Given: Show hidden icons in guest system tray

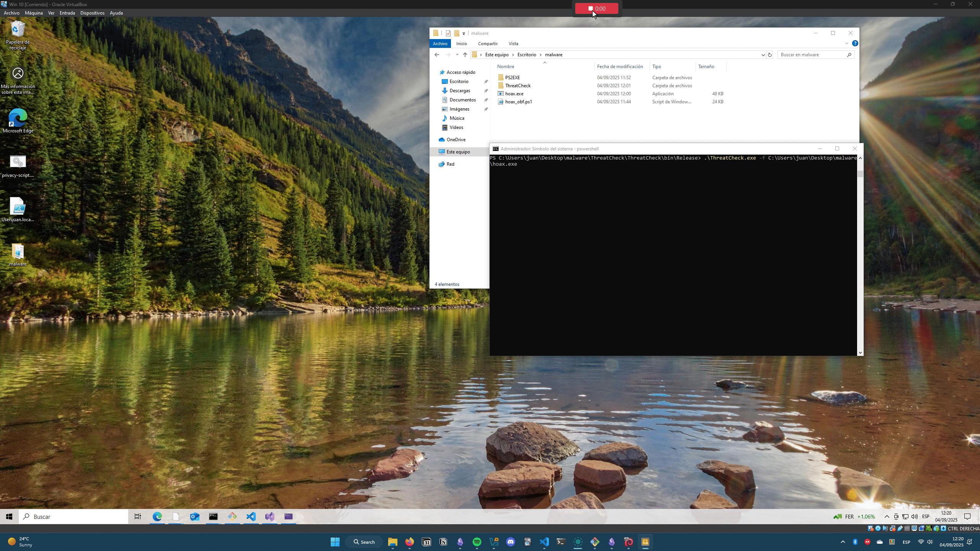Looking at the screenshot, I should pos(887,517).
